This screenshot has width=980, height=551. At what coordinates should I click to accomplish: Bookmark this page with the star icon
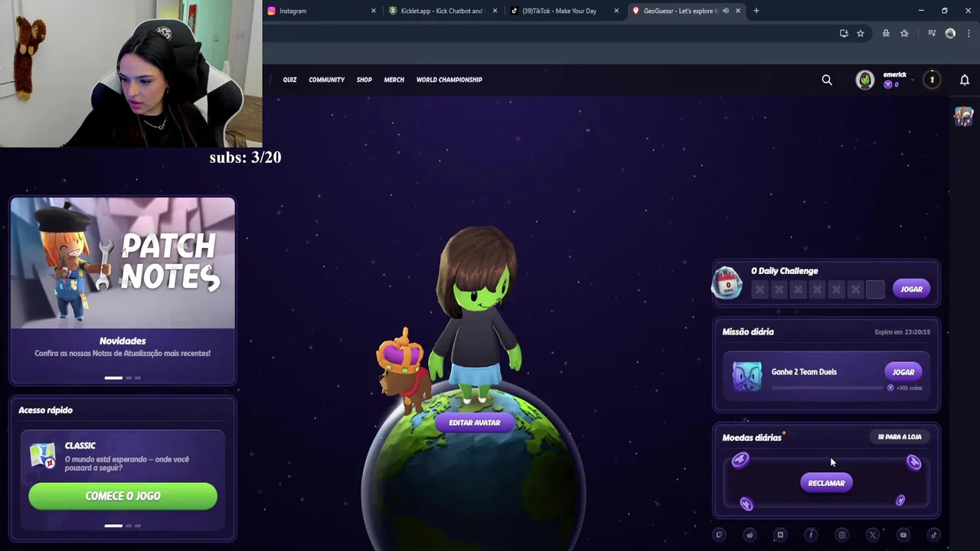(x=861, y=33)
